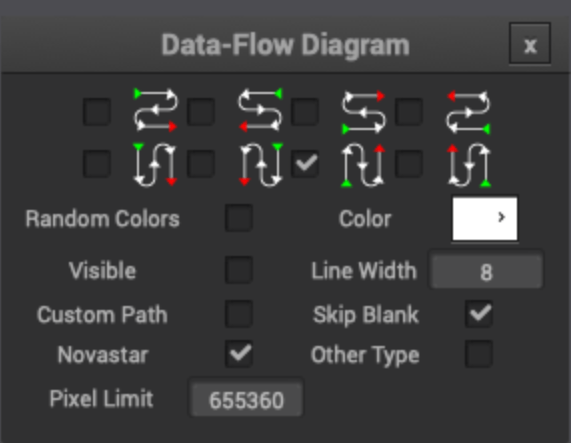Select horizontal snake pattern starting top-right
The width and height of the screenshot is (571, 443).
click(x=201, y=112)
